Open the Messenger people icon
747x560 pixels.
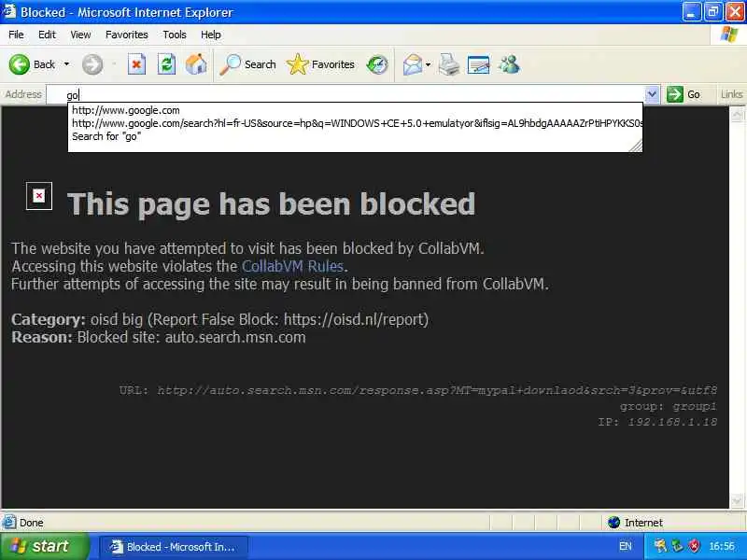509,64
